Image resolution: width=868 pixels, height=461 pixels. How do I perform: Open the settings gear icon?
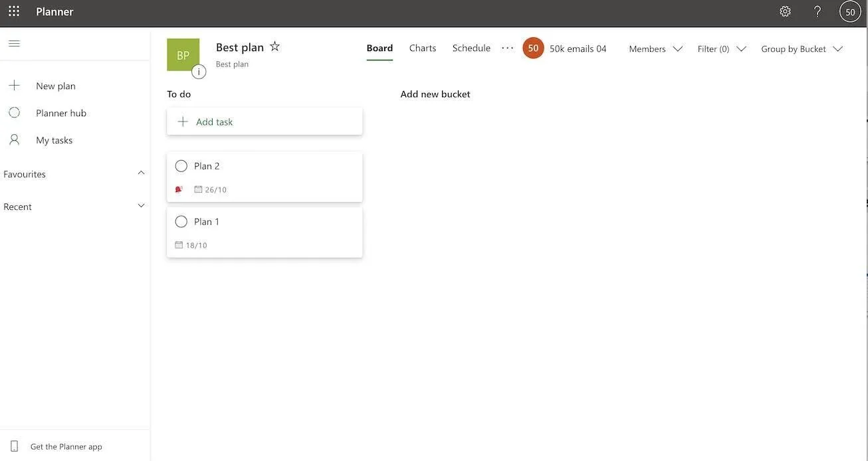click(x=785, y=11)
